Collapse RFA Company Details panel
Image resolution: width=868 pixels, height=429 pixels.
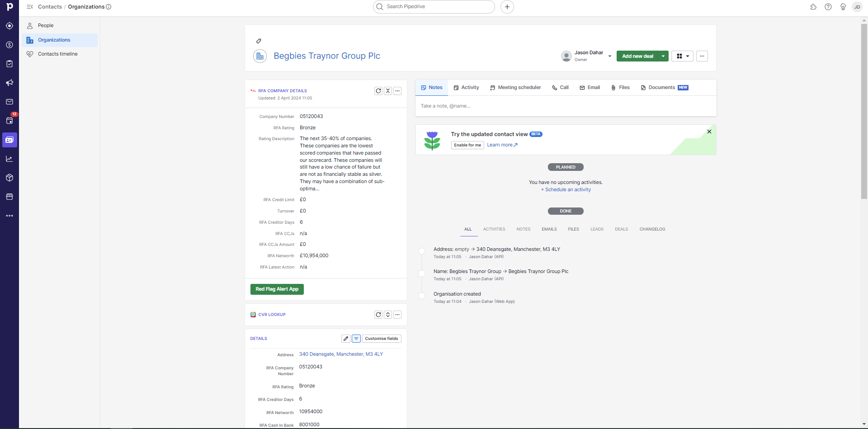tap(388, 91)
